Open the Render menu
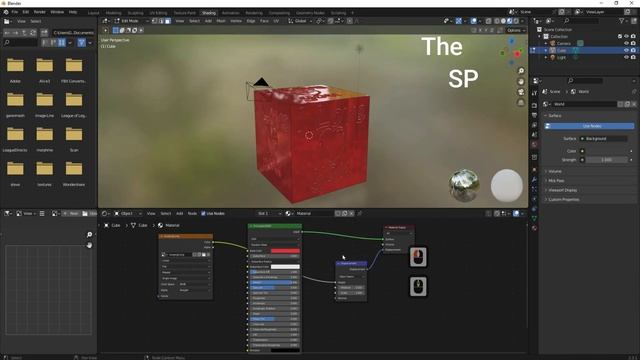Image resolution: width=640 pixels, height=360 pixels. 40,12
